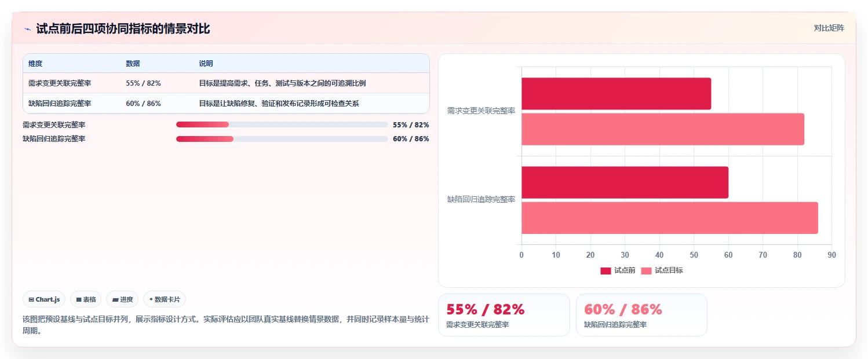The width and height of the screenshot is (868, 359).
Task: Click the pink 试点目标 legend swatch
Action: coord(646,270)
